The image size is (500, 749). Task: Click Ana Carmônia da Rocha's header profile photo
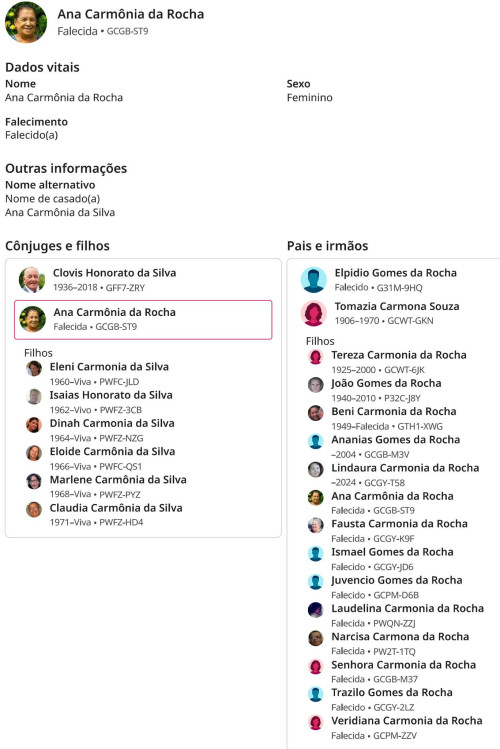coord(26,22)
